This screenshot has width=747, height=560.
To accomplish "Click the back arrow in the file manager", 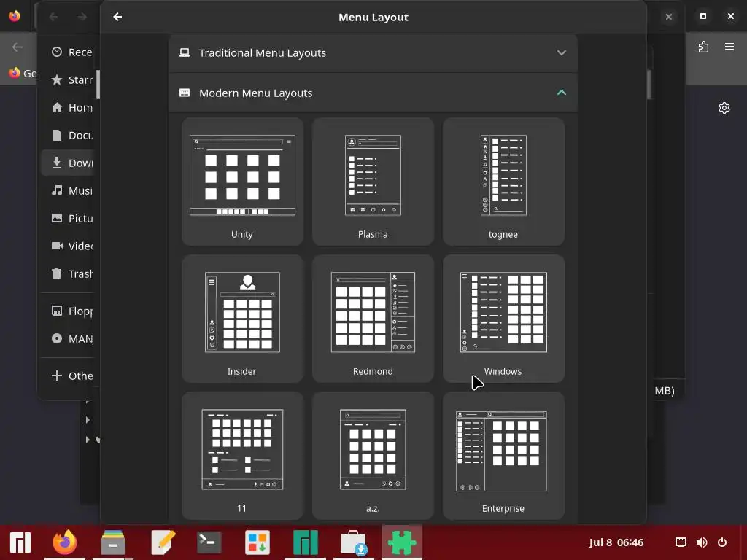I will (53, 17).
